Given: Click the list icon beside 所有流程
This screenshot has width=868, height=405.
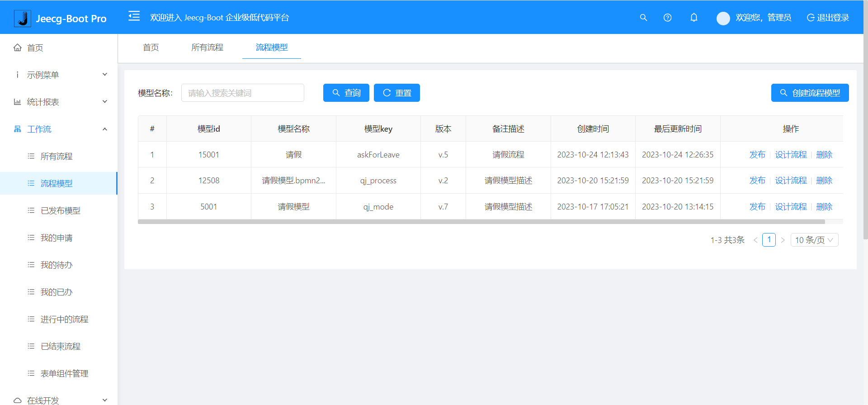Looking at the screenshot, I should [x=31, y=156].
